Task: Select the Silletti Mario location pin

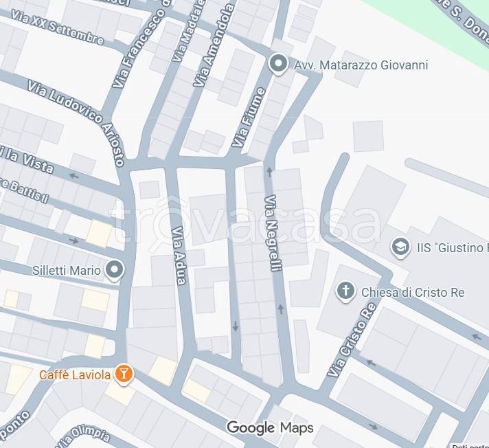Action: (115, 269)
